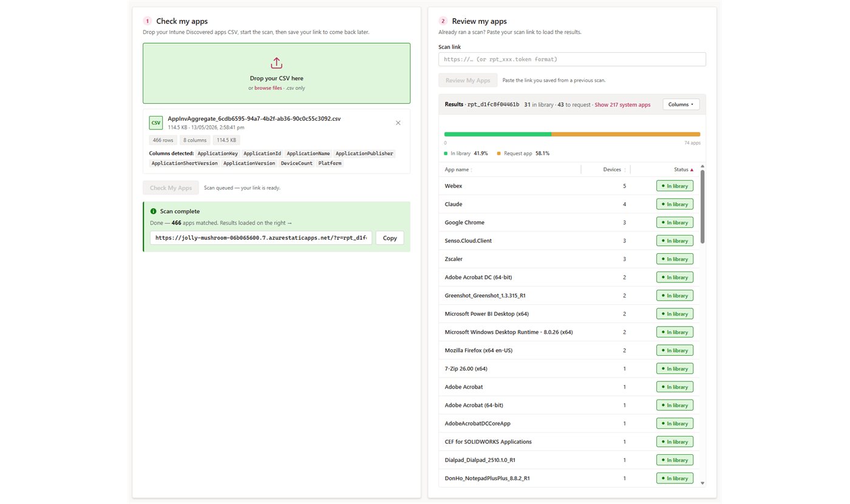Image resolution: width=850 pixels, height=504 pixels.
Task: Click the Drop your CSV here zone
Action: (276, 73)
